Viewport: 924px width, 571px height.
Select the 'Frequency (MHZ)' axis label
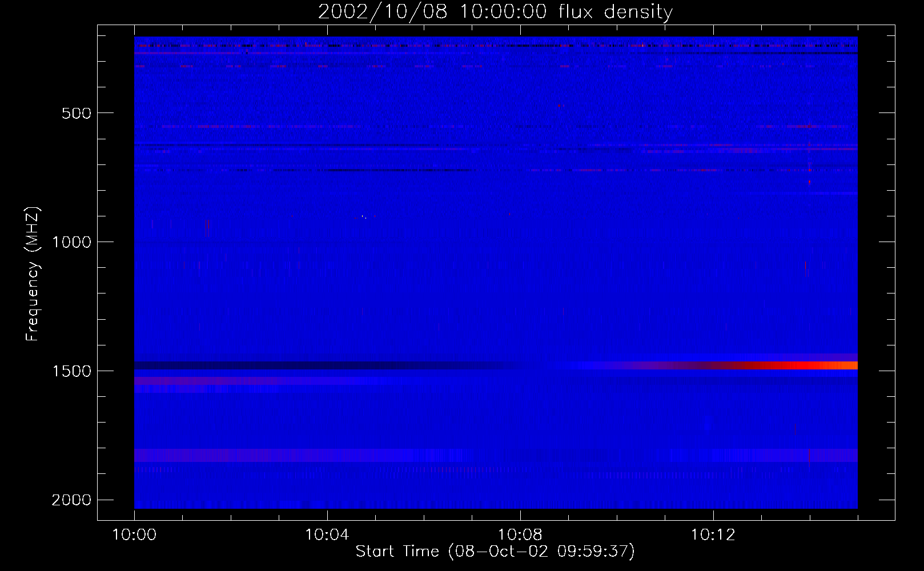33,274
